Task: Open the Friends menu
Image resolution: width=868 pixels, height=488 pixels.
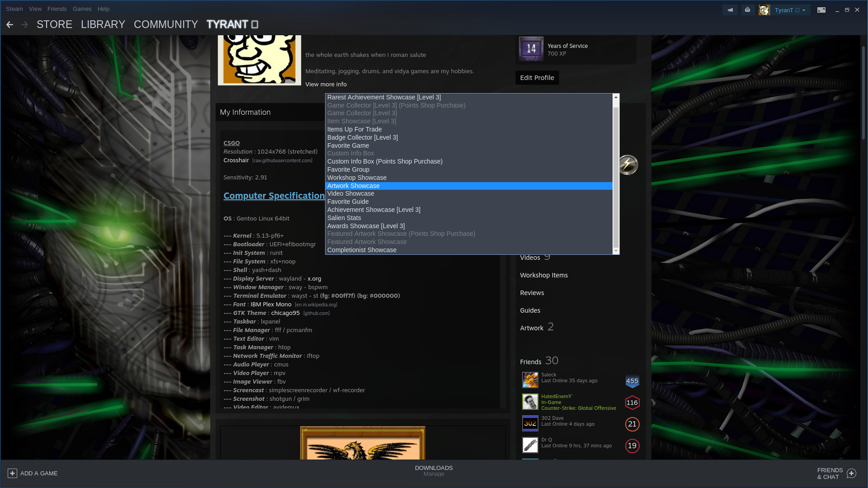Action: (x=57, y=9)
